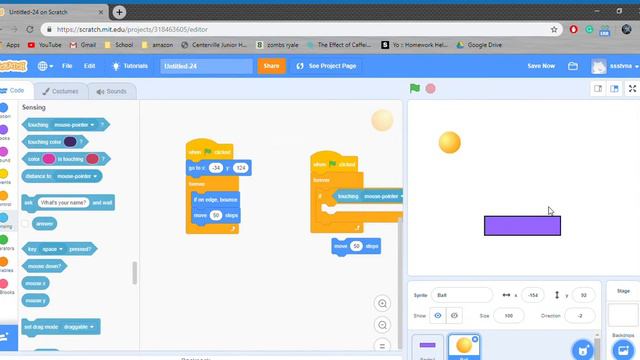The width and height of the screenshot is (640, 360).
Task: Select the purple paddle sprite thumbnail
Action: [427, 347]
